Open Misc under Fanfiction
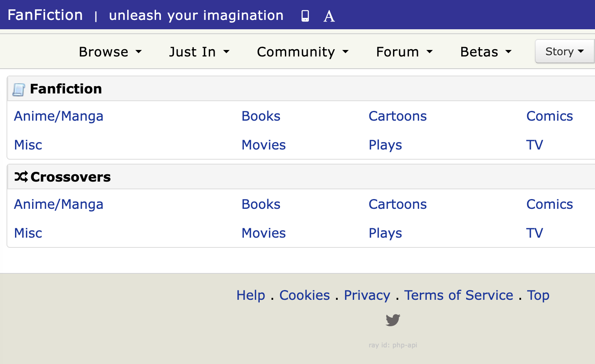The image size is (595, 364). (x=28, y=145)
